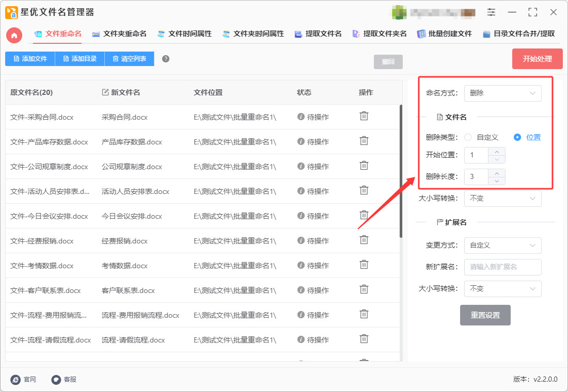
Task: Click the status info icon for 采购合同.docx
Action: 301,117
